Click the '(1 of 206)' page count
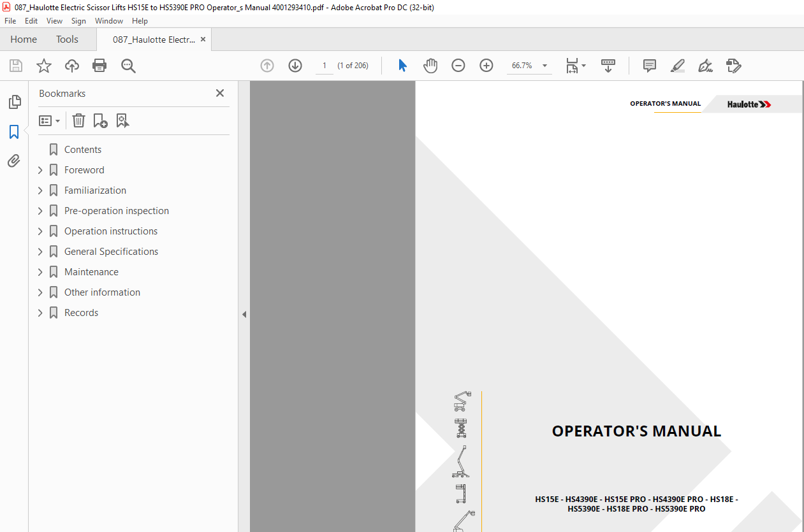The height and width of the screenshot is (532, 804). (x=353, y=66)
